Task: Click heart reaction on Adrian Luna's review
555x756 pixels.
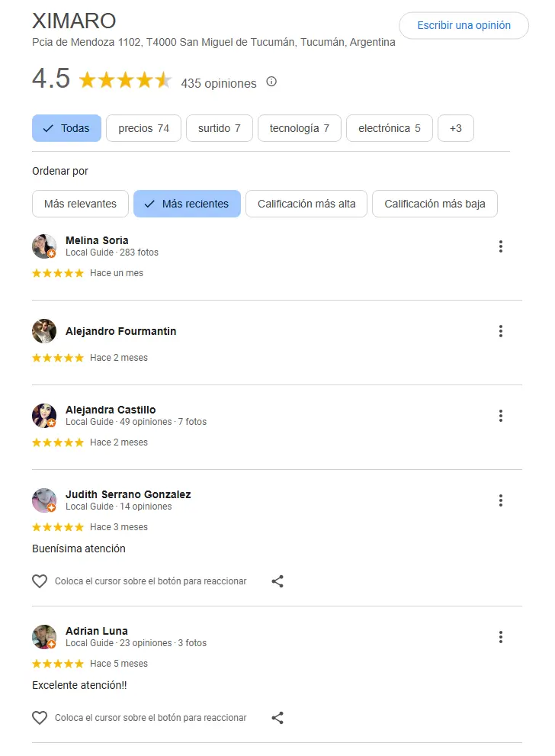Action: coord(40,718)
